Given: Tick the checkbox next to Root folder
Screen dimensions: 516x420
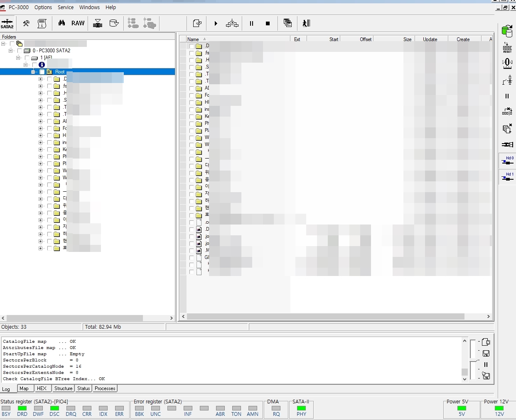Looking at the screenshot, I should coord(42,72).
